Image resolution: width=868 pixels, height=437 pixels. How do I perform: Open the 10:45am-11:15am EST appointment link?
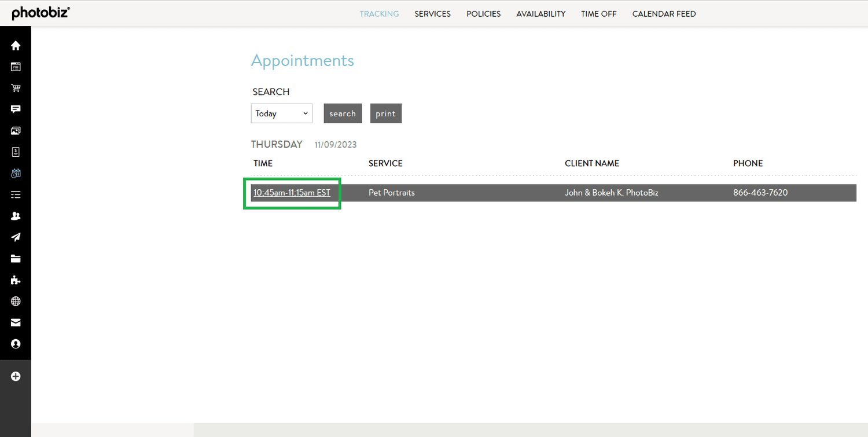click(x=292, y=193)
